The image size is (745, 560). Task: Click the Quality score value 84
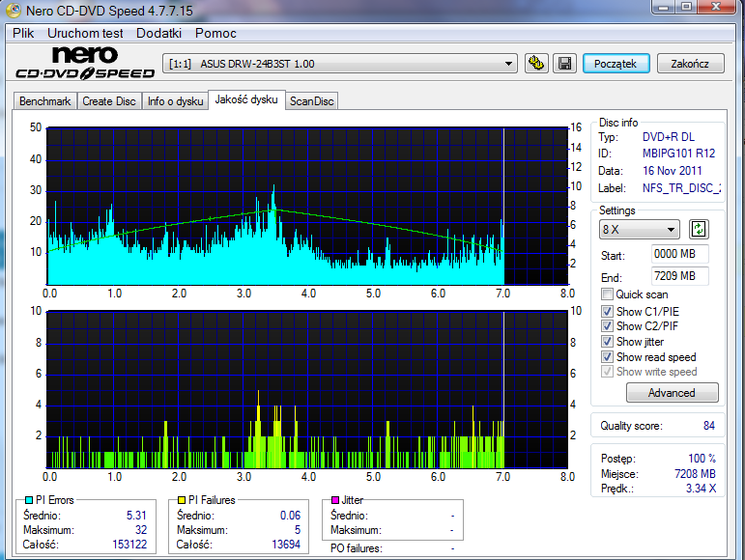[x=709, y=426]
